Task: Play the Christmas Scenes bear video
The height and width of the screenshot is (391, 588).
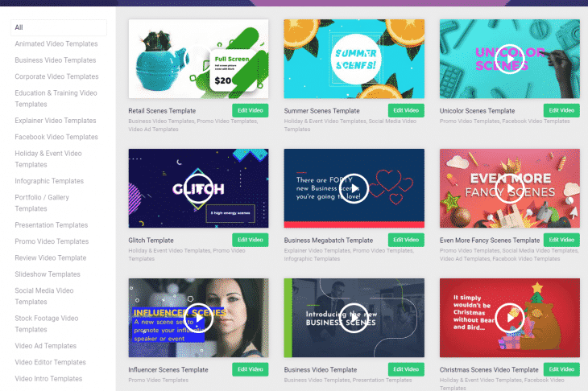Action: click(509, 318)
